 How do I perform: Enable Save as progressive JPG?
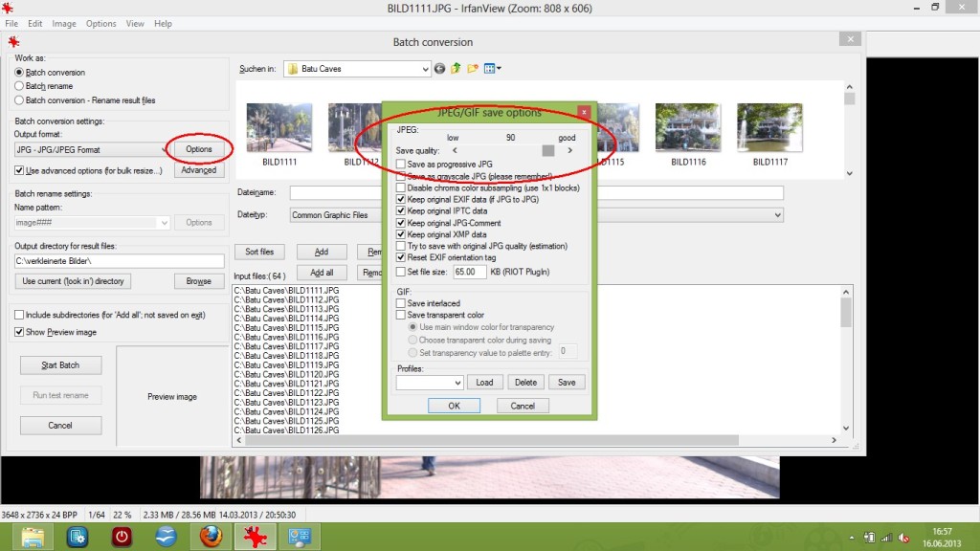point(401,165)
